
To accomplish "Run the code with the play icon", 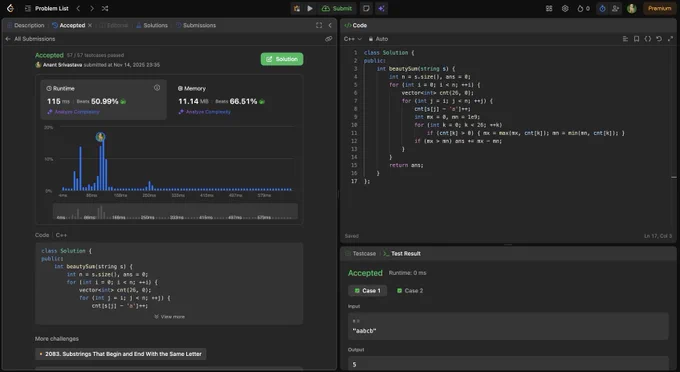I will (x=310, y=8).
